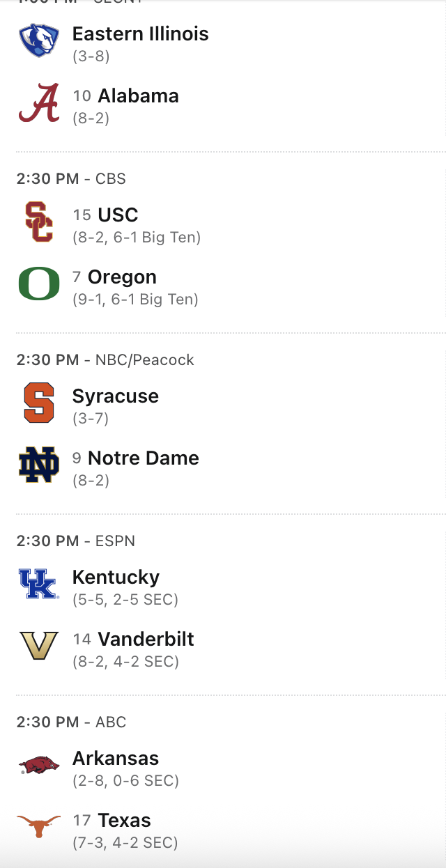Click the green Oregon O logo
Viewport: 446px width, 868px height.
[39, 284]
